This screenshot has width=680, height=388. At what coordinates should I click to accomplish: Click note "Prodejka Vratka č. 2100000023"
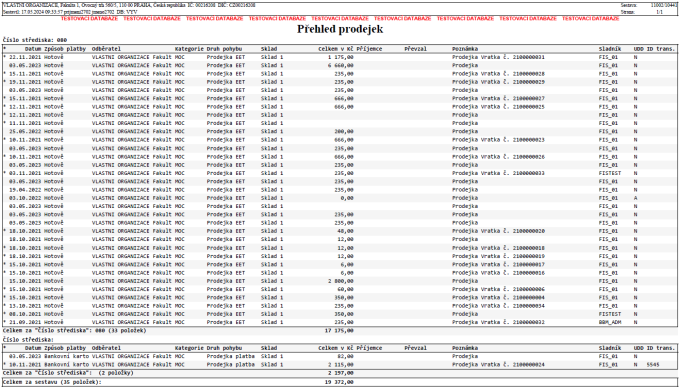tap(498, 140)
